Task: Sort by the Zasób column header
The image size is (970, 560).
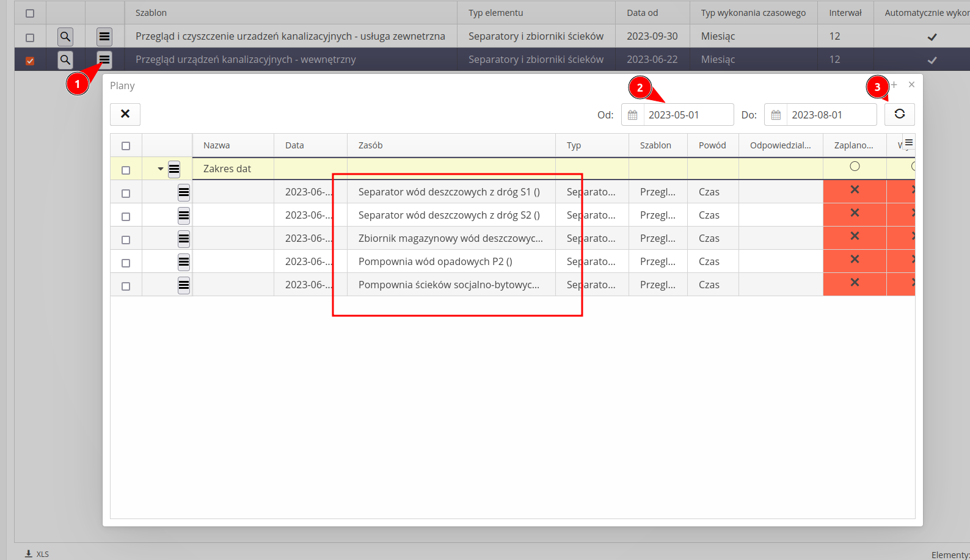Action: 371,145
